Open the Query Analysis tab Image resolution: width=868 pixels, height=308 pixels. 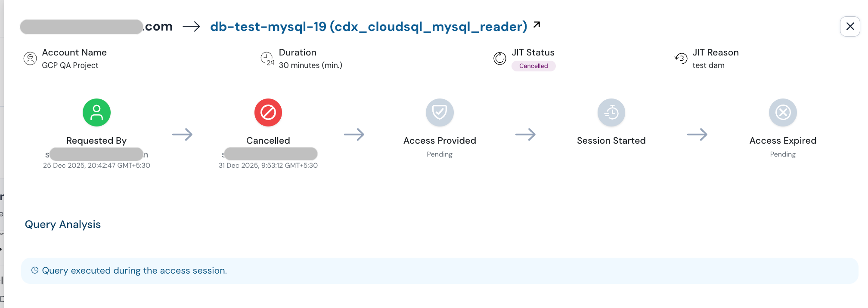click(x=63, y=225)
